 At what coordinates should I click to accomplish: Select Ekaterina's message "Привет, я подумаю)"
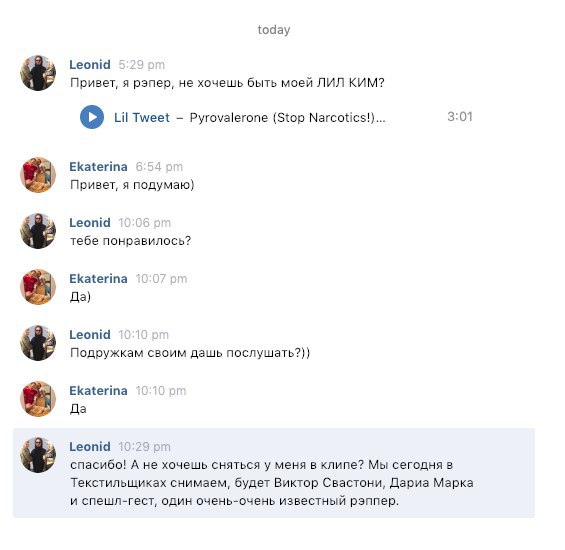tap(132, 185)
